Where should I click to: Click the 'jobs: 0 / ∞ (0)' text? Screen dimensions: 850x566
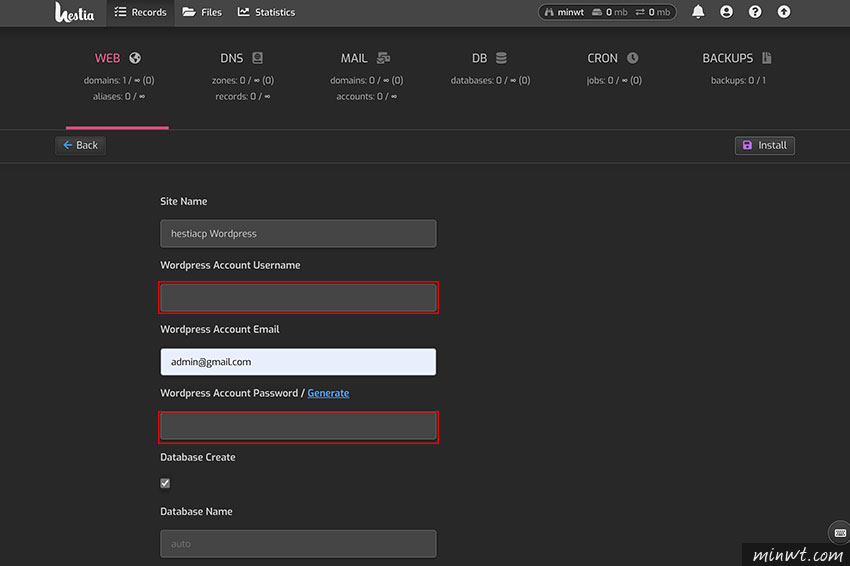[614, 80]
